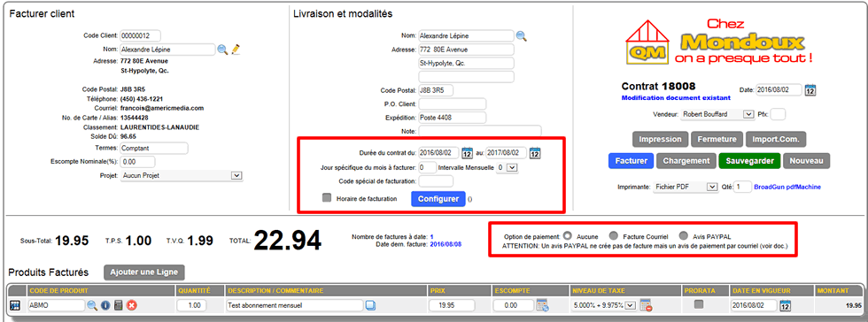Click the Code spécial de facturation field

point(436,181)
